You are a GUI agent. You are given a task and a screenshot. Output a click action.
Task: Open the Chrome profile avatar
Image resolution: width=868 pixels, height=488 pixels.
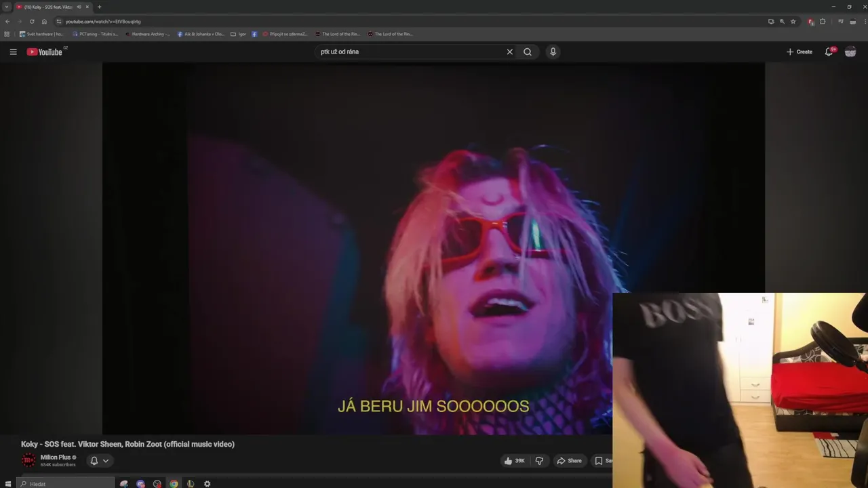(x=853, y=22)
